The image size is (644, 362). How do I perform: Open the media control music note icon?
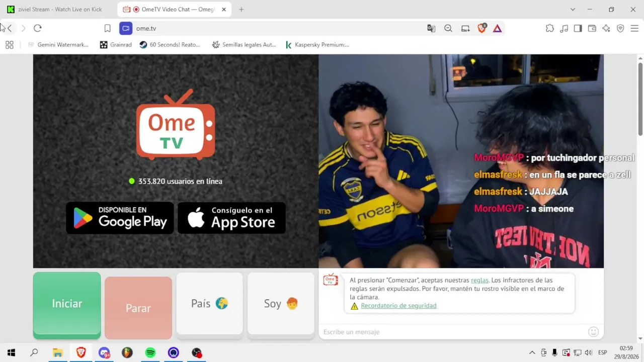(x=564, y=29)
